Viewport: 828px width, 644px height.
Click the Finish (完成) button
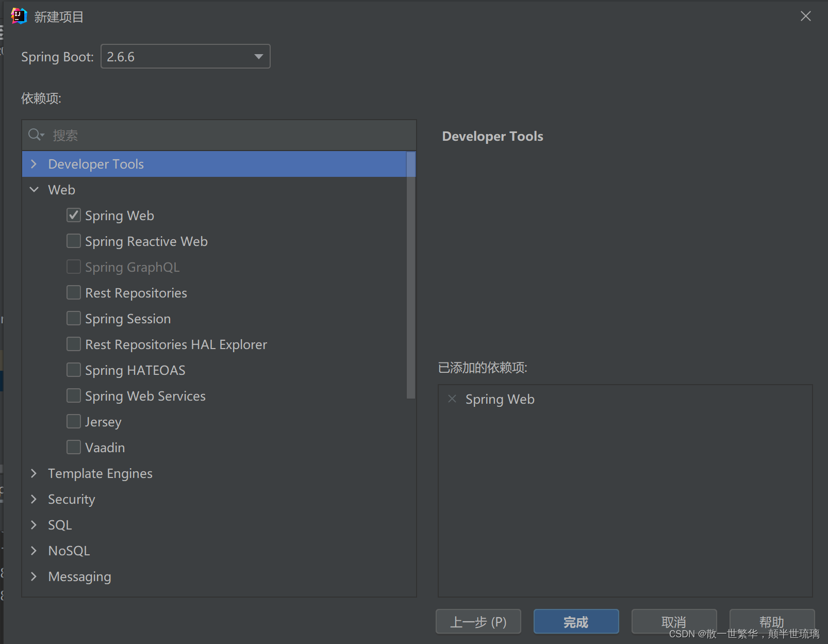[576, 622]
